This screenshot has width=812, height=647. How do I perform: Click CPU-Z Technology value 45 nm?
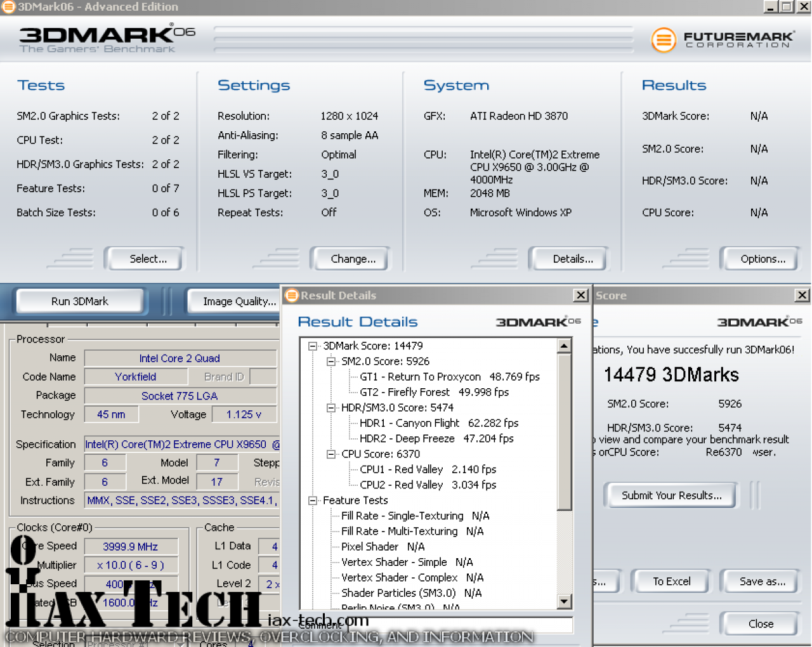point(111,414)
